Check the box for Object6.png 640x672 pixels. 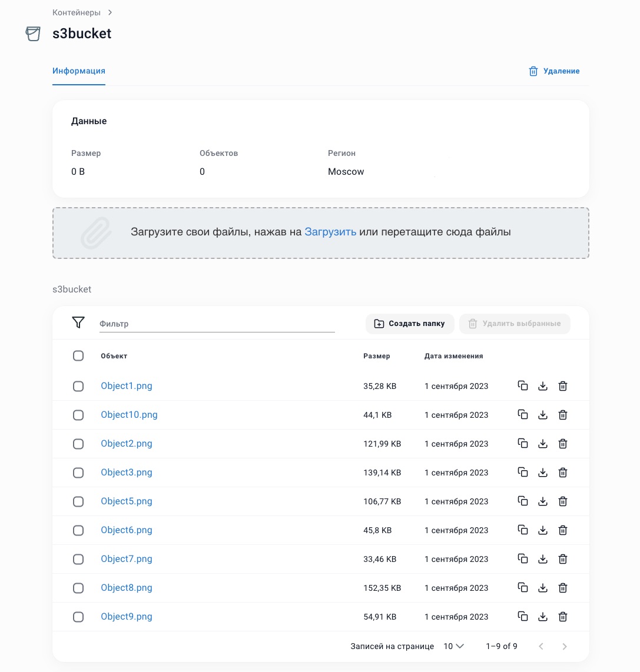(x=78, y=530)
